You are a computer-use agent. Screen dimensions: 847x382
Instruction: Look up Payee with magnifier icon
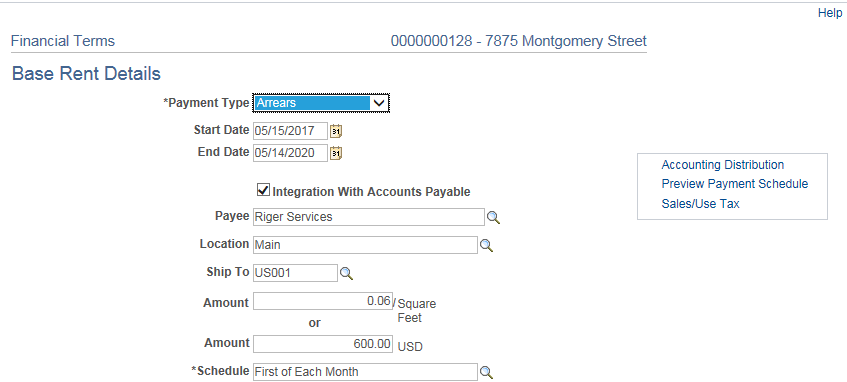point(493,218)
